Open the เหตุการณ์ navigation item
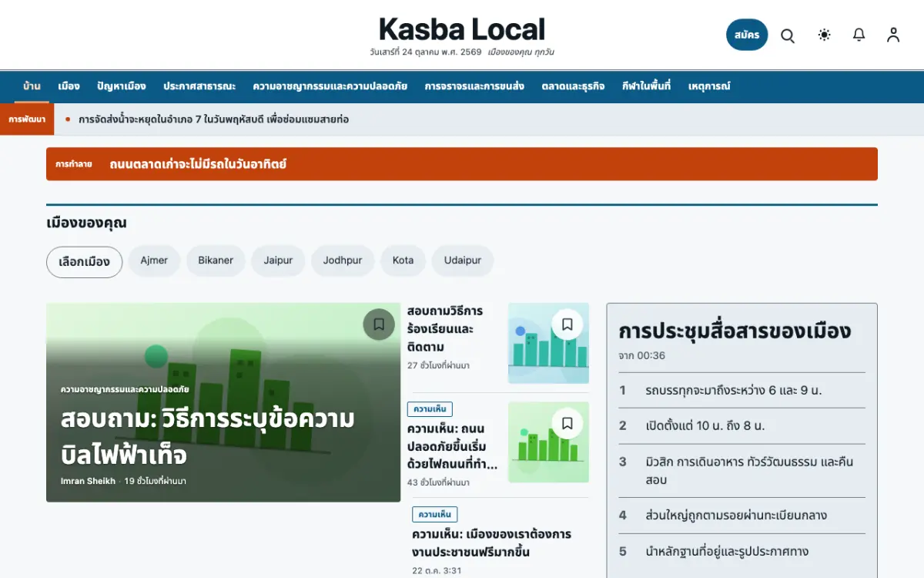 709,86
